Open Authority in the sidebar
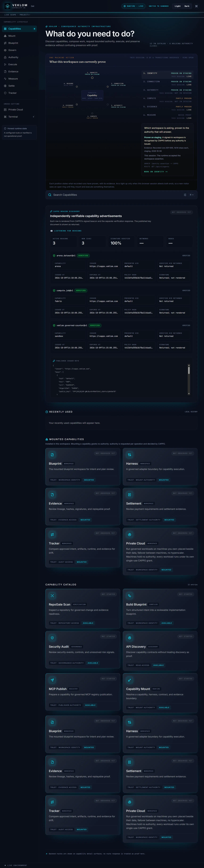 (19, 57)
